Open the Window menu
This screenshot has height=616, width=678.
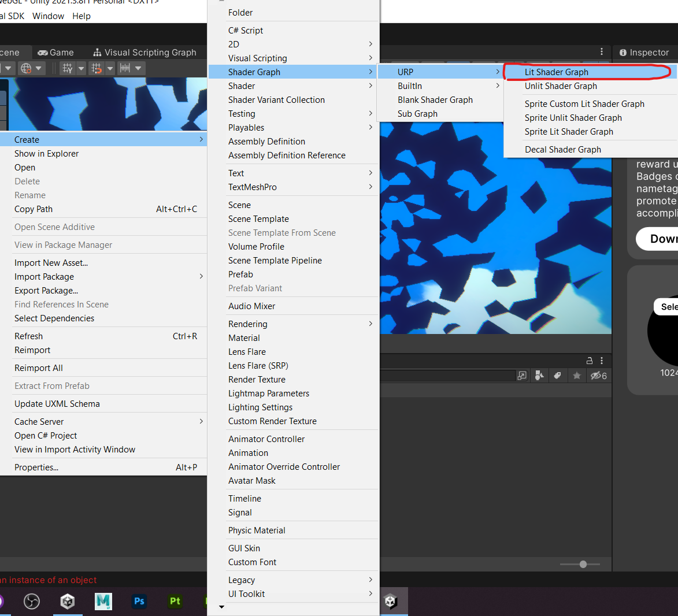pos(48,16)
